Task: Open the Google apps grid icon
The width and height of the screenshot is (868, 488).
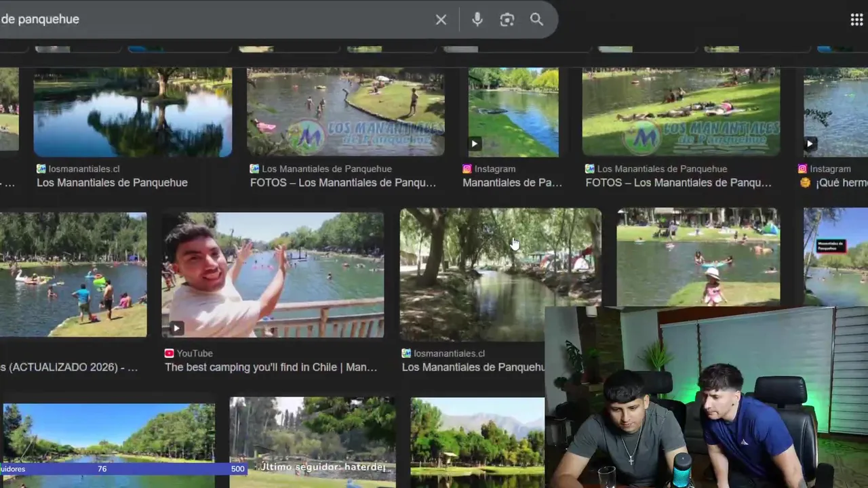Action: point(856,19)
